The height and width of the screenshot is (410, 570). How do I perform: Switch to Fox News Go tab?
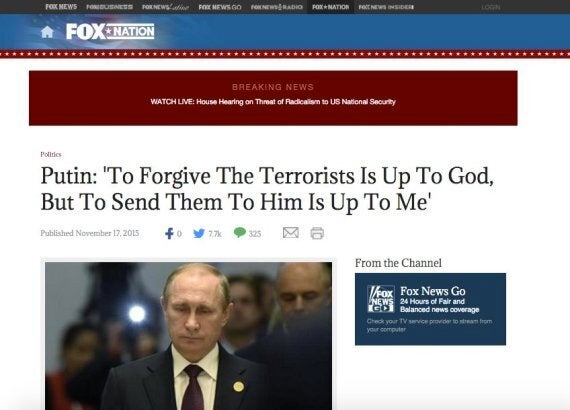[220, 7]
